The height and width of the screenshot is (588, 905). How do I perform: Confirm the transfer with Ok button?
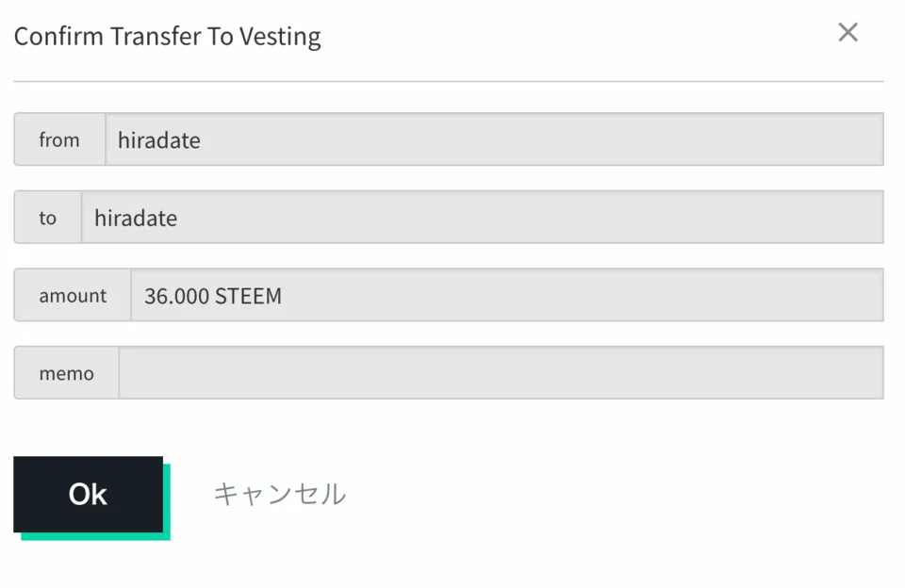(x=88, y=495)
